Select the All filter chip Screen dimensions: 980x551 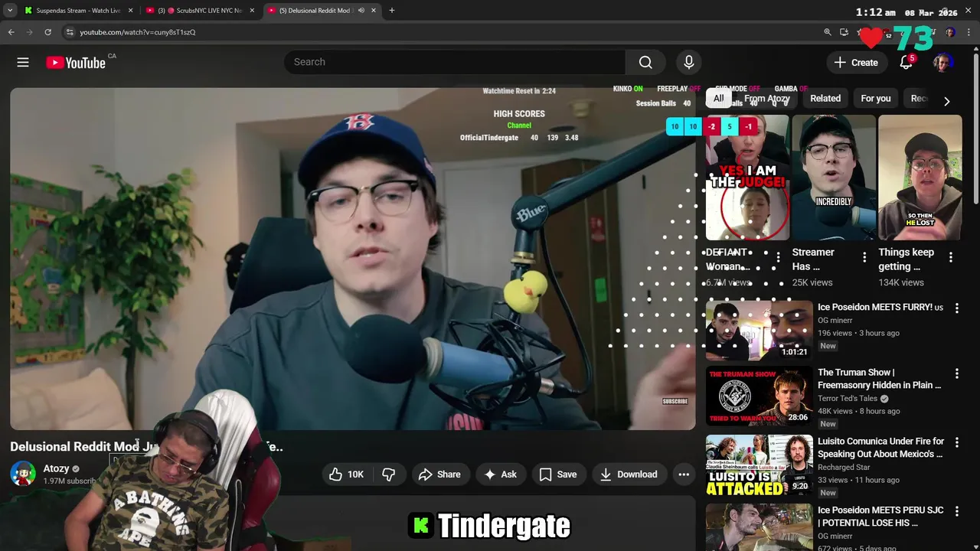click(718, 98)
